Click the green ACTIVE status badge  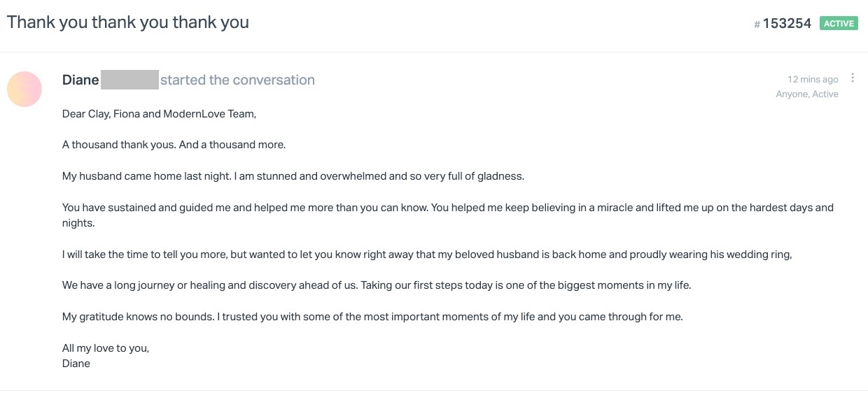(x=839, y=24)
